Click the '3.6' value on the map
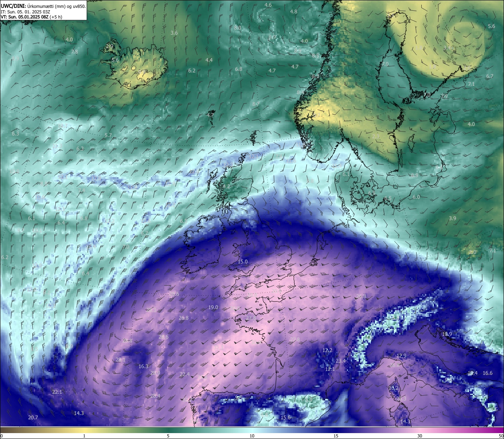504x439 pixels. [174, 33]
